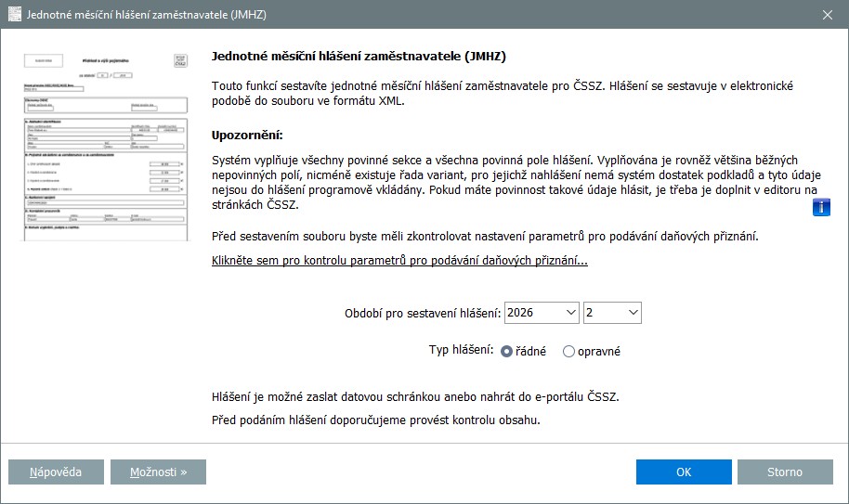Confirm with the OK button
Viewport: 849px width, 504px height.
684,472
